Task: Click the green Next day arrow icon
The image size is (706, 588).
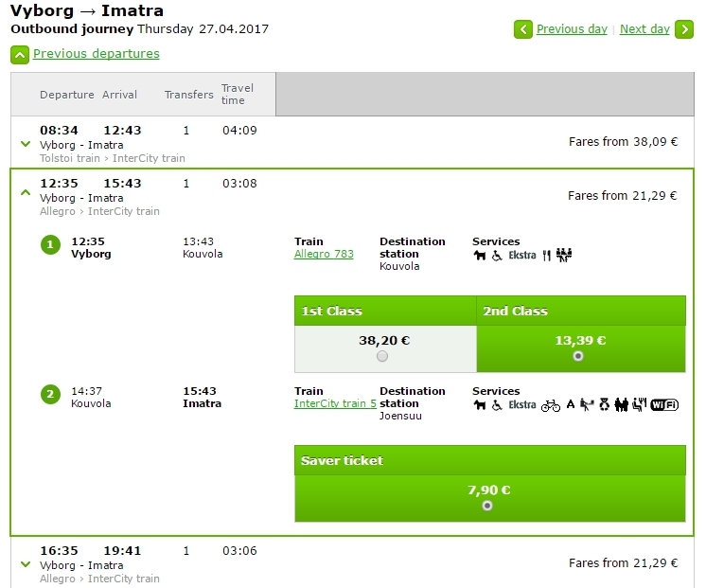Action: pos(684,29)
